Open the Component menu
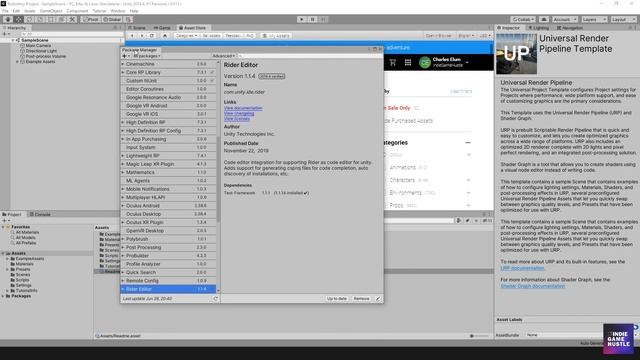The image size is (640, 360). [77, 11]
